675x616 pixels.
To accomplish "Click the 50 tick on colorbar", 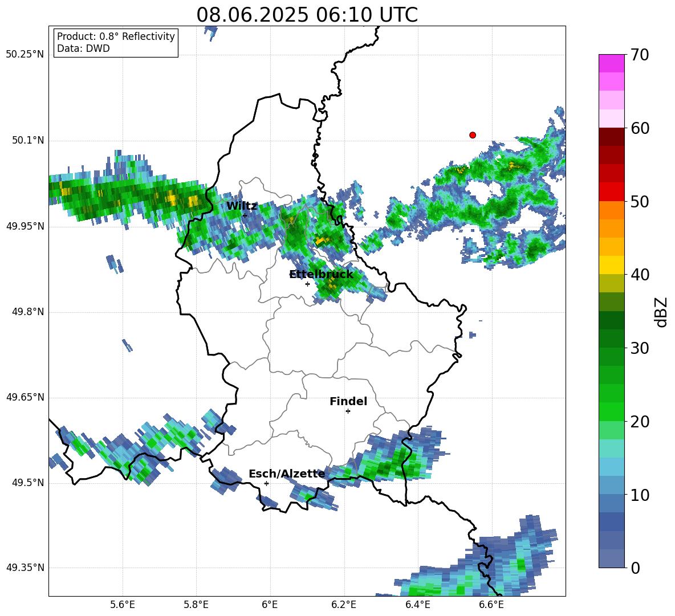I will click(x=640, y=202).
